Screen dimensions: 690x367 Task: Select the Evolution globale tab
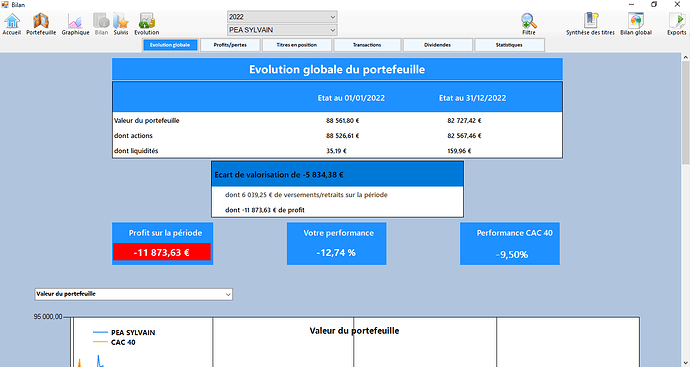pyautogui.click(x=170, y=45)
